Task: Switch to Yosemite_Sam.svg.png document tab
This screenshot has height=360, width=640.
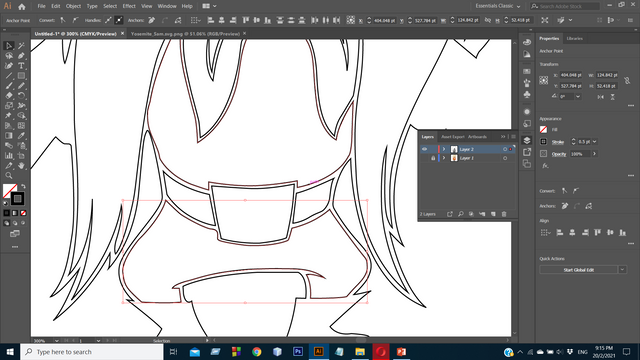Action: point(185,34)
